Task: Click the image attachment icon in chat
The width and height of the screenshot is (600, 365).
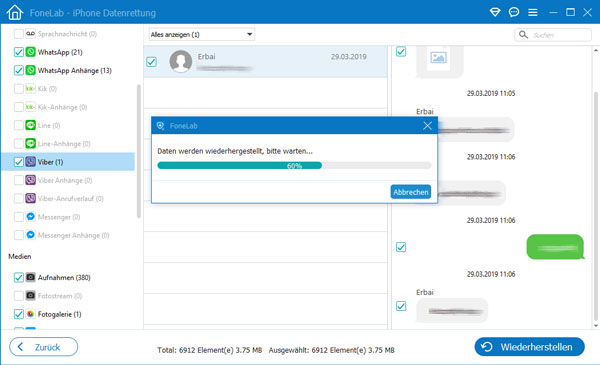Action: tap(438, 58)
